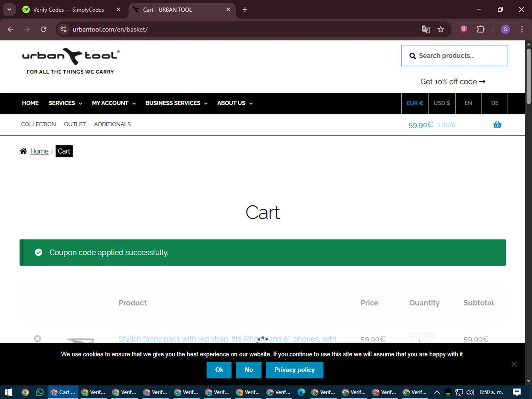Reload the page with the refresh icon
Image resolution: width=532 pixels, height=399 pixels.
pyautogui.click(x=44, y=29)
